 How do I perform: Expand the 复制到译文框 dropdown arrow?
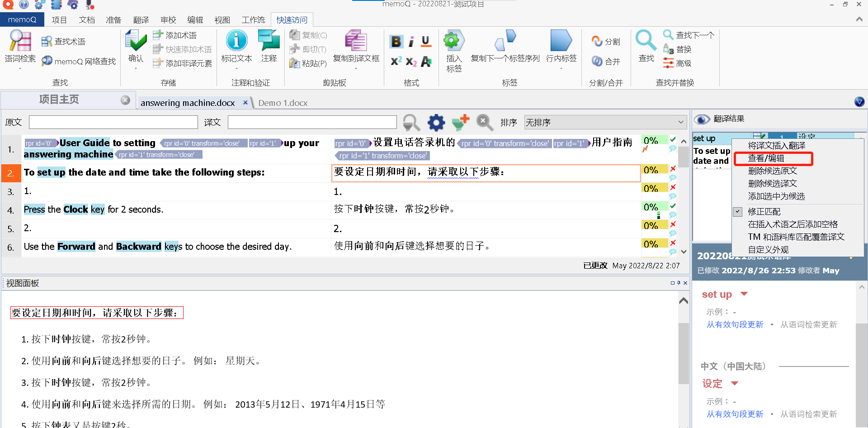pyautogui.click(x=356, y=68)
